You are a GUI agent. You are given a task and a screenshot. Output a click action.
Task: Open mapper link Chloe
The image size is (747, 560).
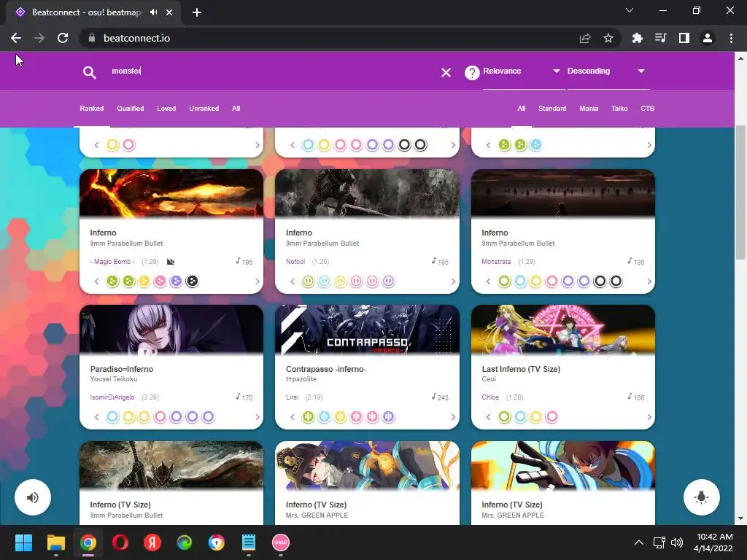point(490,397)
